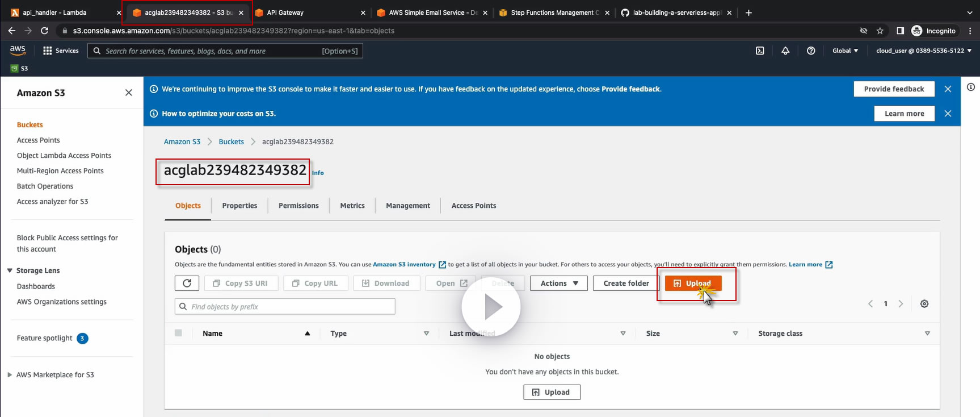Collapse the Storage Lens section

(10, 270)
